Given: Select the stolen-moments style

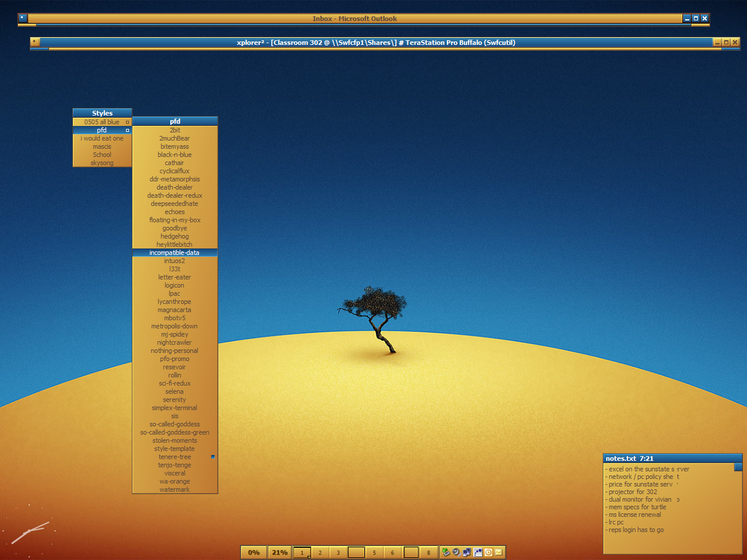Looking at the screenshot, I should 175,440.
